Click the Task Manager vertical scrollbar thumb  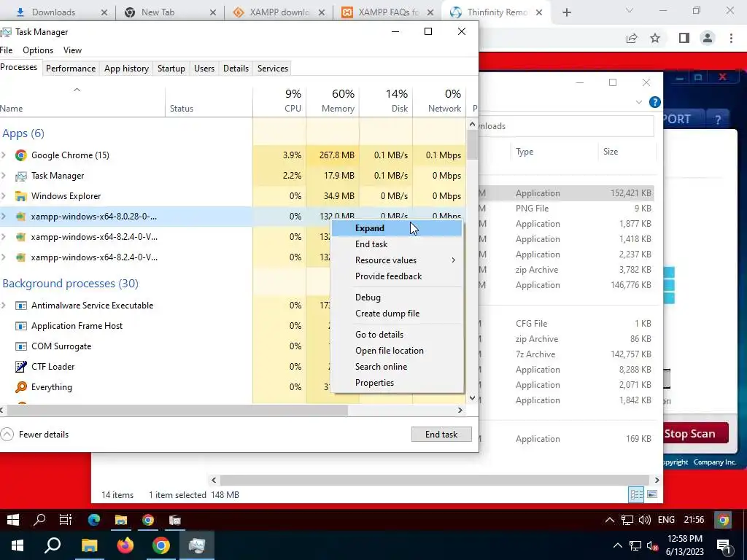pos(472,145)
